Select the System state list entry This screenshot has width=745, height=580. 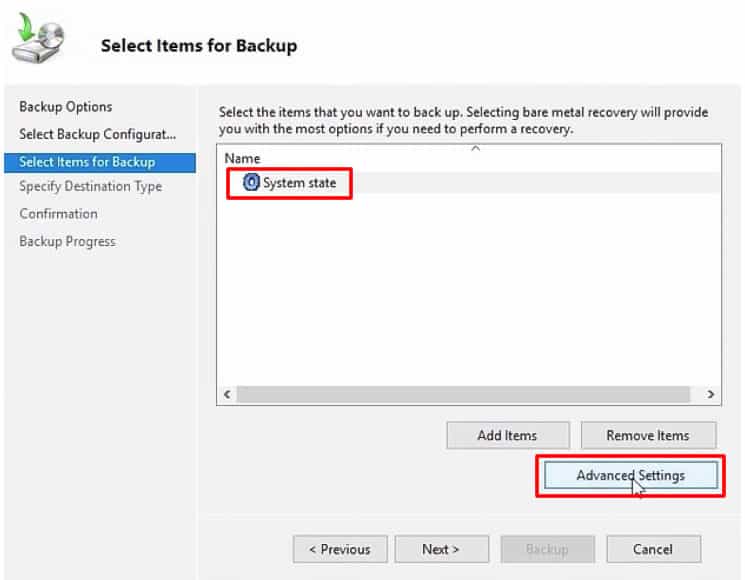pyautogui.click(x=299, y=183)
